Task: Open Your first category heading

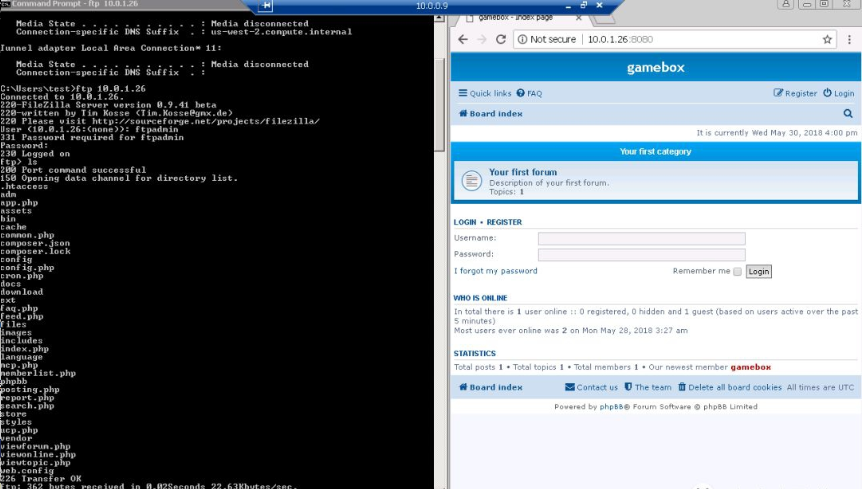Action: click(x=655, y=152)
